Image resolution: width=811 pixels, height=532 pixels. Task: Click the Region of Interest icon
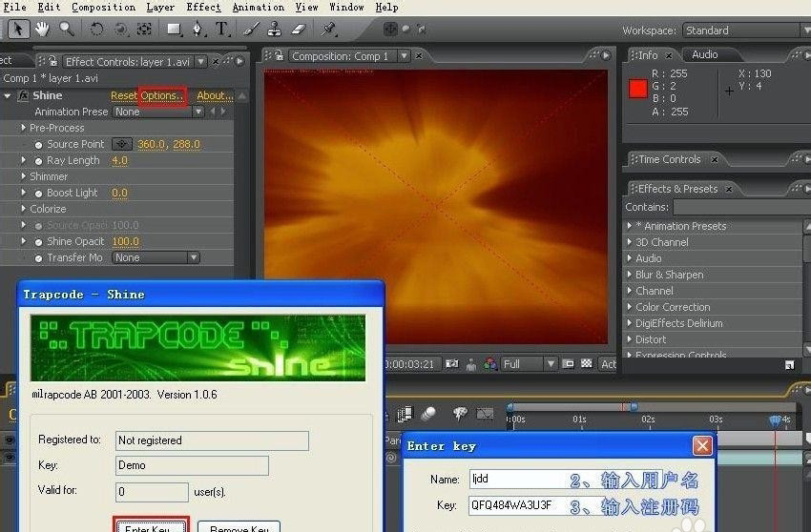(x=568, y=364)
